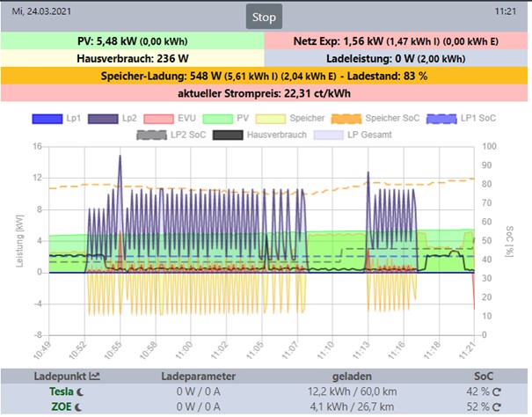
Task: Open the green PV power status bar
Action: (132, 40)
